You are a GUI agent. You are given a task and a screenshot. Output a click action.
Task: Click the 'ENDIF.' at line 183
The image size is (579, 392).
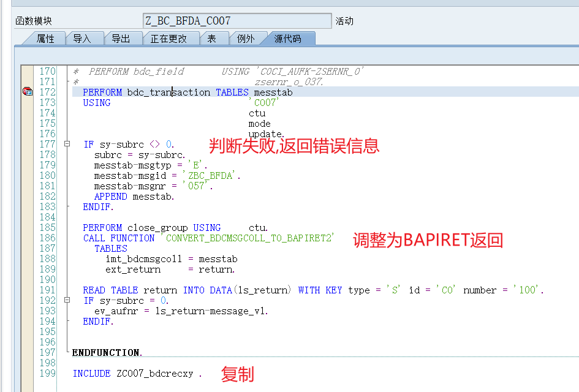point(98,206)
